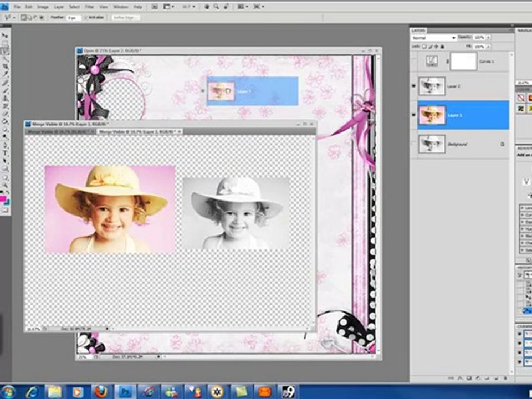Click the Hand tool in application bar
The height and width of the screenshot is (399, 532).
(207, 7)
